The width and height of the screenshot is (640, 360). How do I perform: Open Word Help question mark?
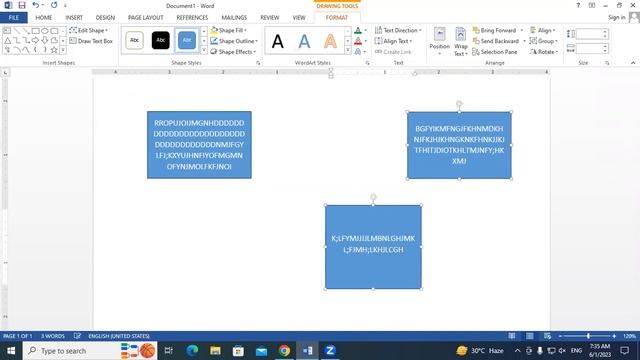(x=578, y=5)
